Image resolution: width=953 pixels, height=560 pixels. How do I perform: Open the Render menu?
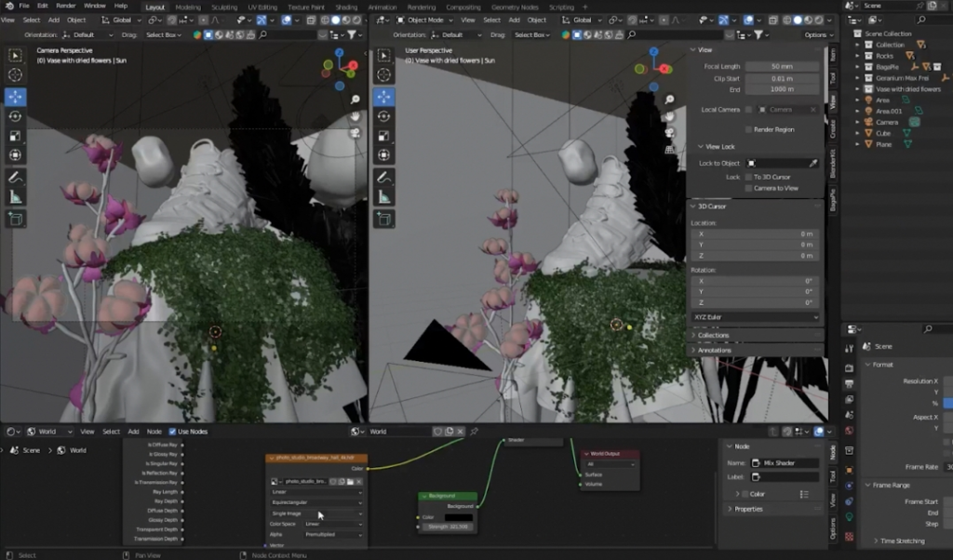point(66,7)
